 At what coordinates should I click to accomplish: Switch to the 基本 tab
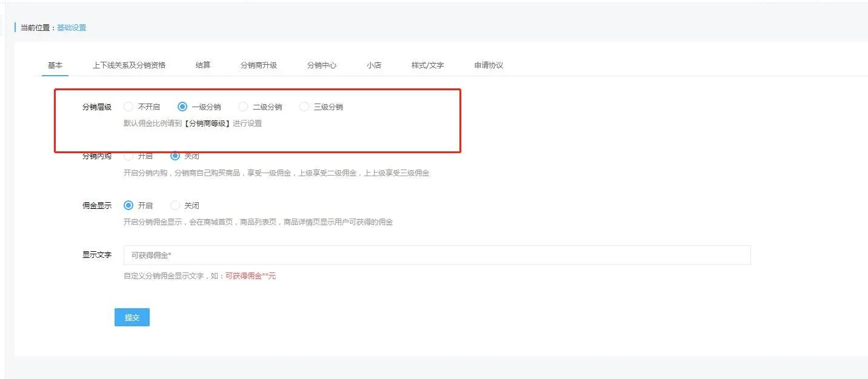(55, 65)
